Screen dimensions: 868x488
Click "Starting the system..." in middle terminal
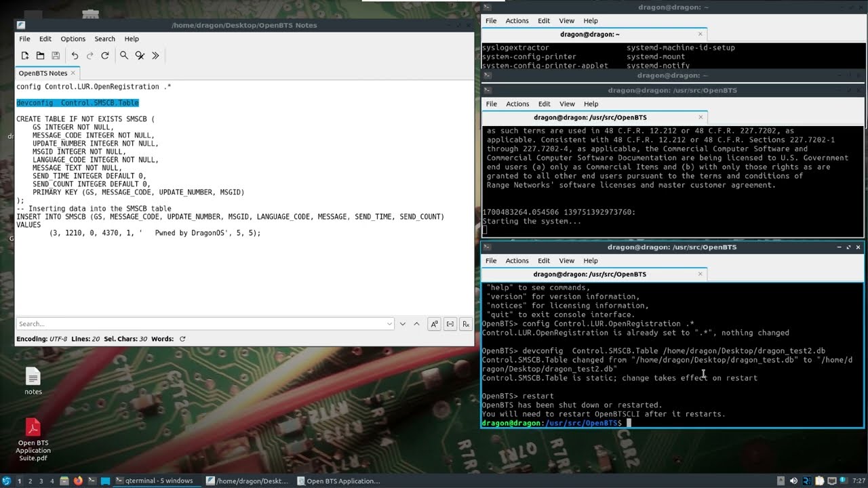click(x=532, y=222)
